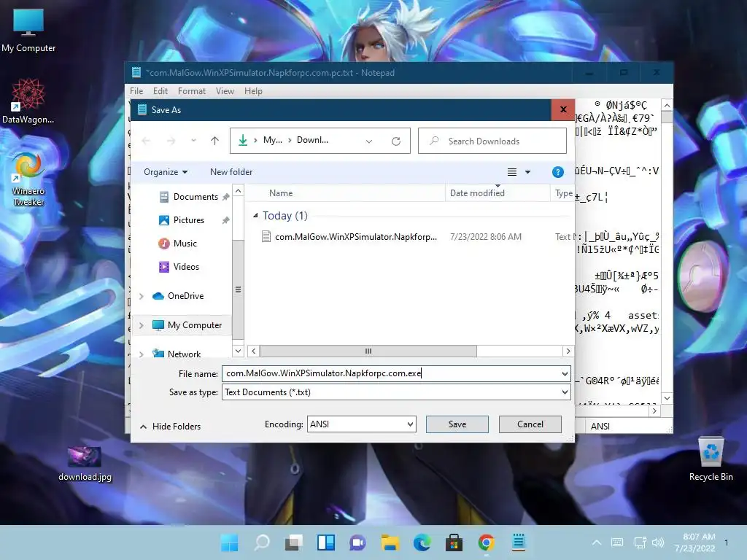Launch Microsoft Edge from taskbar
This screenshot has height=560, width=747.
coord(422,542)
